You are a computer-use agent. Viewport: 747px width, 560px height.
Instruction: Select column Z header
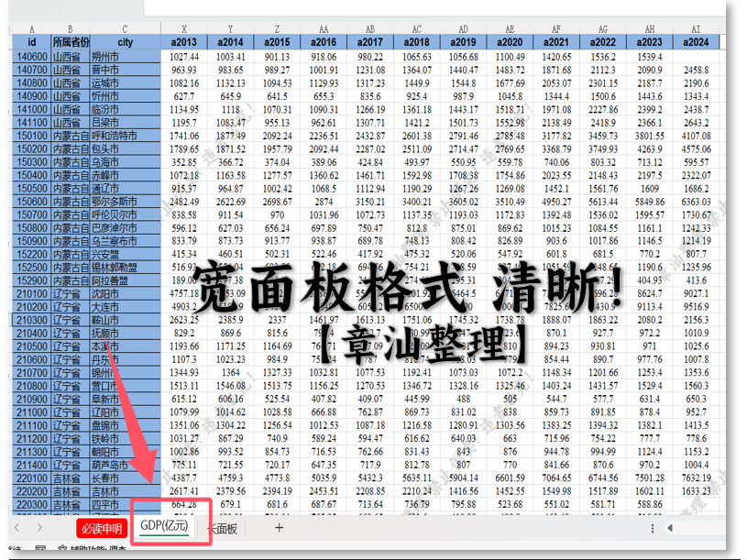click(278, 28)
